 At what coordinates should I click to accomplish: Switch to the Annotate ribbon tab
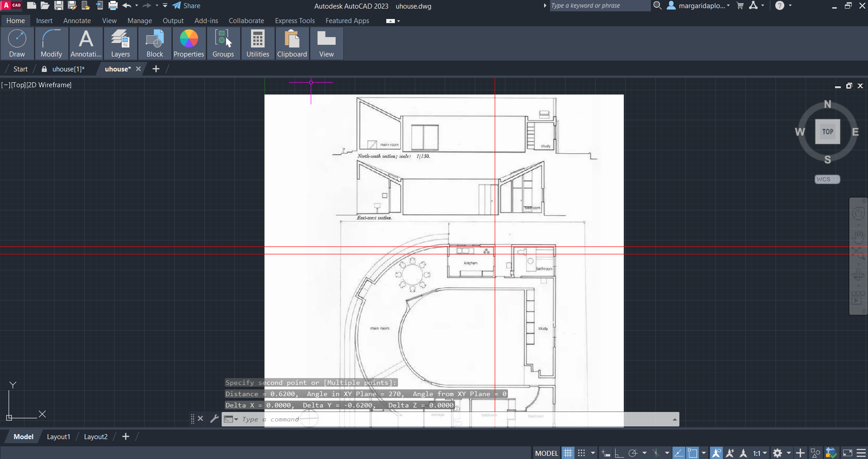click(77, 21)
